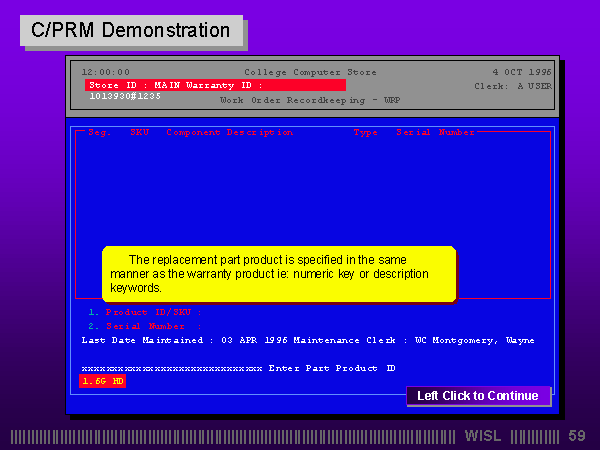The image size is (600, 450).
Task: Click the SKU column header
Action: click(x=138, y=132)
